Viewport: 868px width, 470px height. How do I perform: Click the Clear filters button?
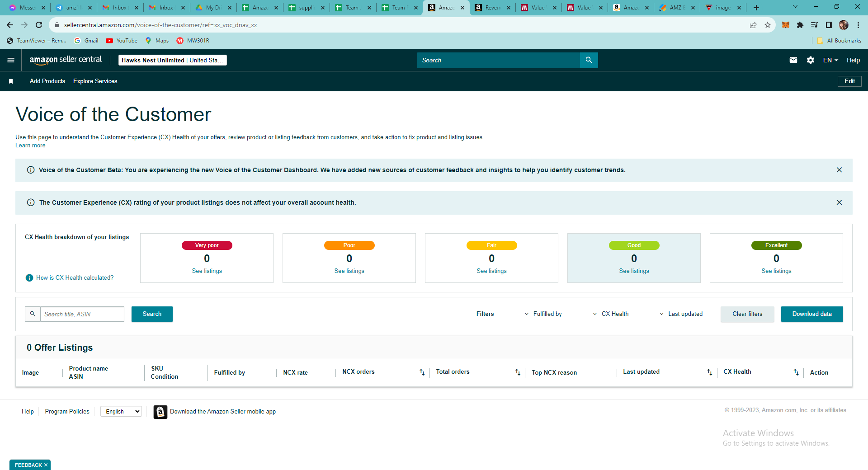click(x=747, y=314)
